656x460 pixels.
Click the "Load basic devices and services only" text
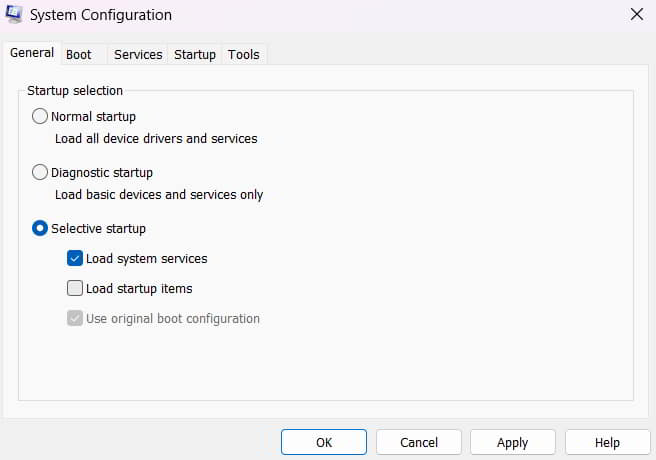(x=159, y=195)
